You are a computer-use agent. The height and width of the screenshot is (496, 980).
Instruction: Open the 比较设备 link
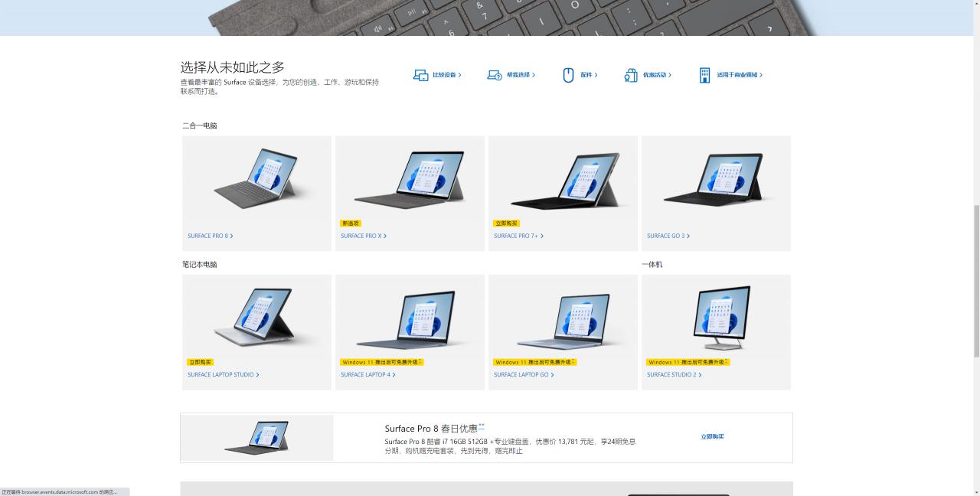click(x=447, y=75)
